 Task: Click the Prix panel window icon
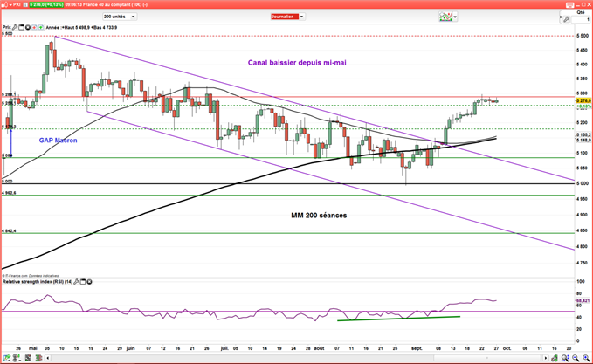point(21,27)
